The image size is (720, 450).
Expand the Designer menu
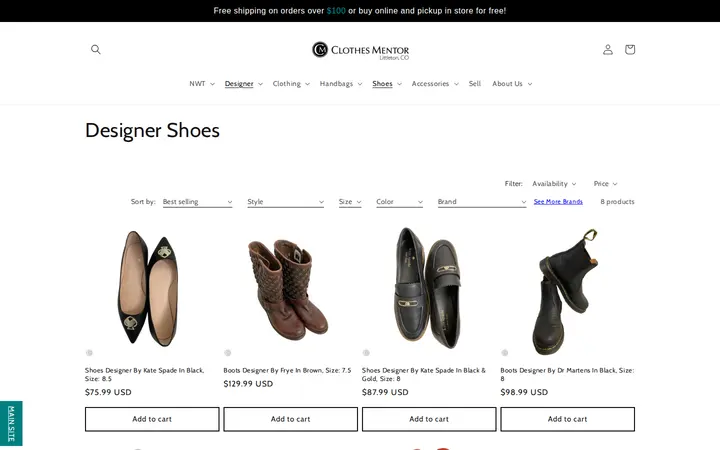[243, 84]
